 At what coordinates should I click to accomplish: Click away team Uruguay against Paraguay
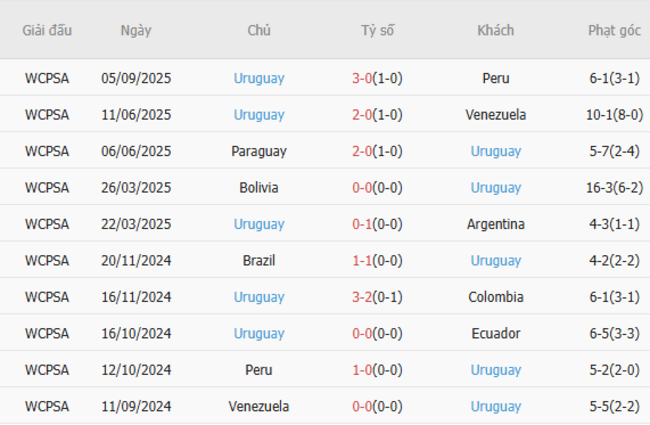pos(496,151)
